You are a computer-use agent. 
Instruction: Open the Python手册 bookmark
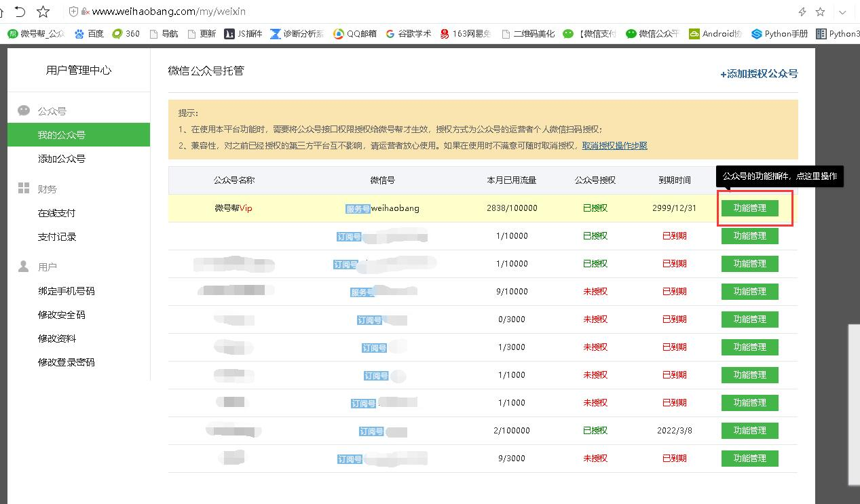tap(780, 33)
